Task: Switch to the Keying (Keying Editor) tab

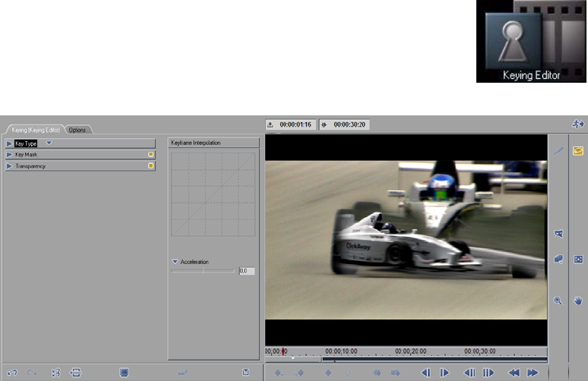Action: point(35,130)
